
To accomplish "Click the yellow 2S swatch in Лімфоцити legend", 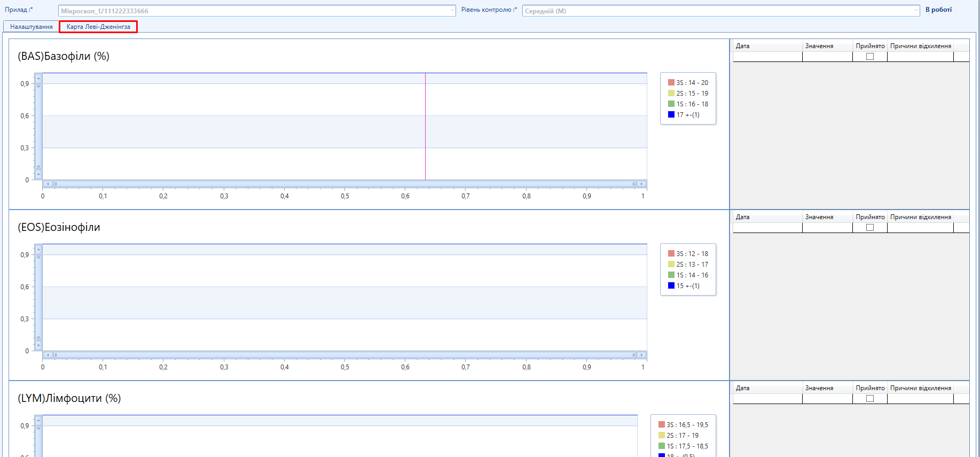I will coord(662,435).
